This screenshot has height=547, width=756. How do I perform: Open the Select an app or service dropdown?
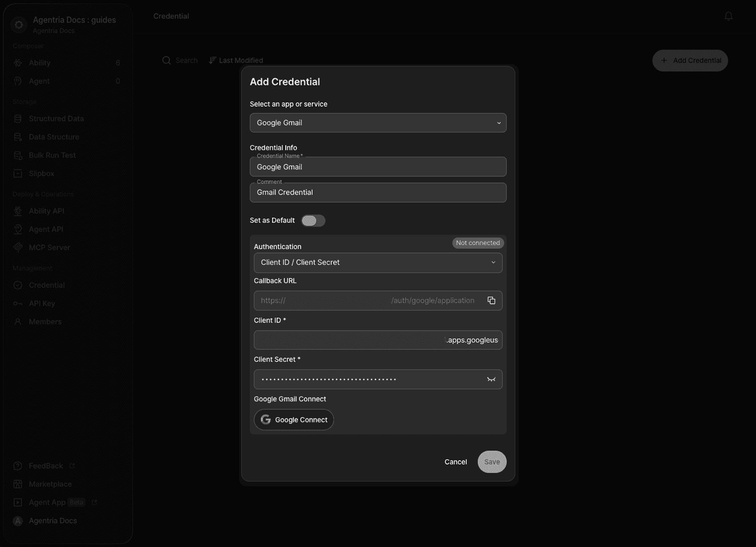tap(378, 123)
